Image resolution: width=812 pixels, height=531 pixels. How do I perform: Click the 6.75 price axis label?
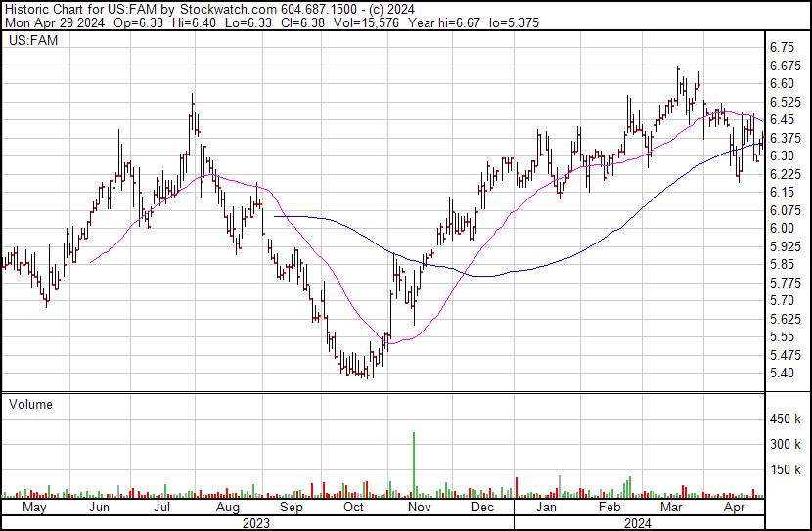(782, 47)
